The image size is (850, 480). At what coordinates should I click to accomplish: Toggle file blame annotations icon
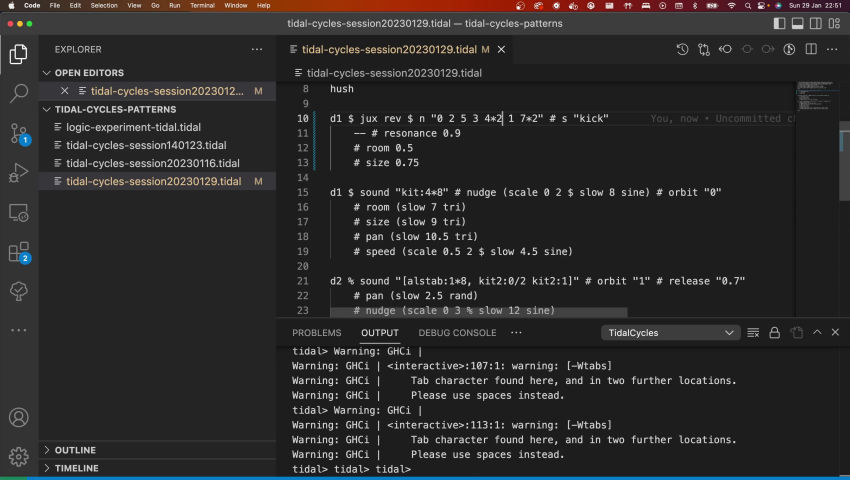pos(789,49)
